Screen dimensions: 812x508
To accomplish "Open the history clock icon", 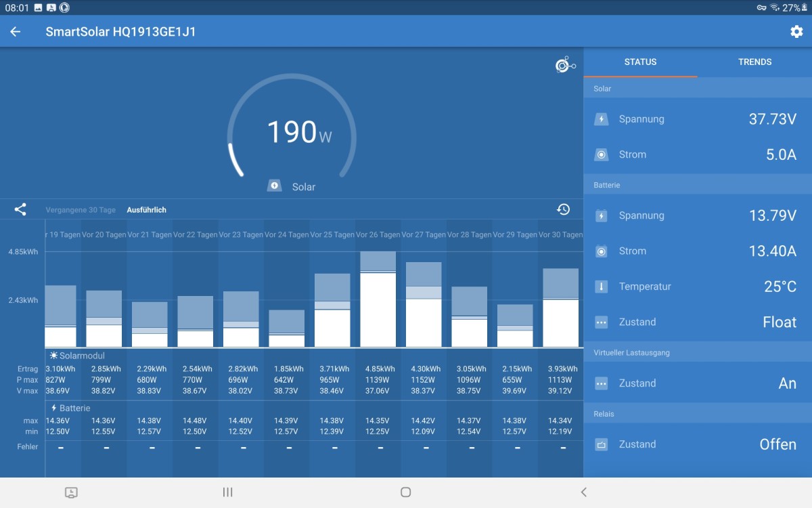I will pyautogui.click(x=563, y=210).
